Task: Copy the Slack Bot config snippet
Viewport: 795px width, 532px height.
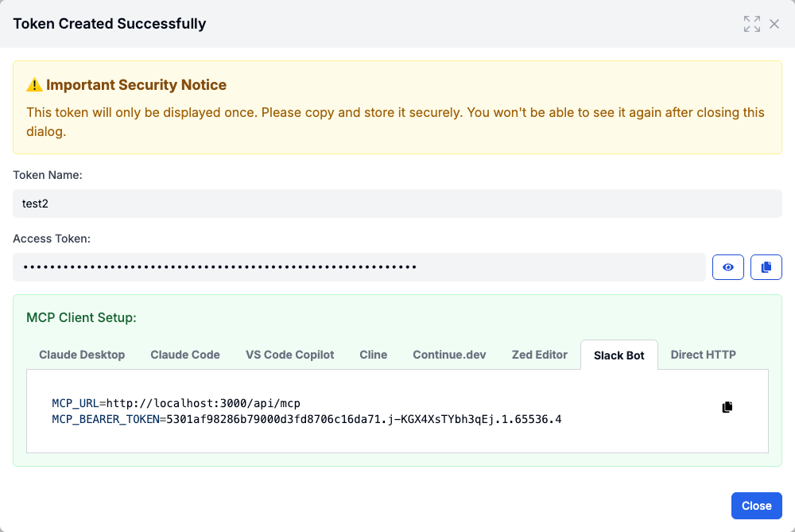Action: 727,407
